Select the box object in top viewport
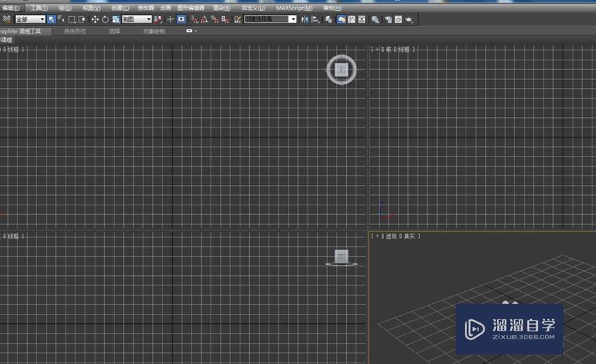This screenshot has height=364, width=596. [341, 69]
